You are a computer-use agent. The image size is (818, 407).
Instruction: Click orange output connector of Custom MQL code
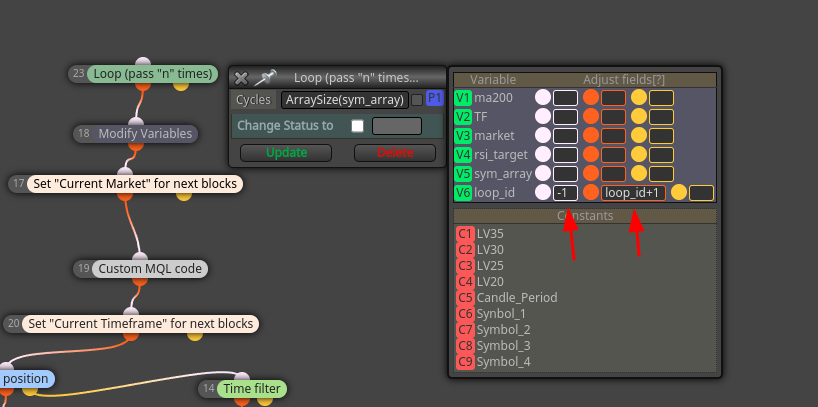(x=139, y=281)
